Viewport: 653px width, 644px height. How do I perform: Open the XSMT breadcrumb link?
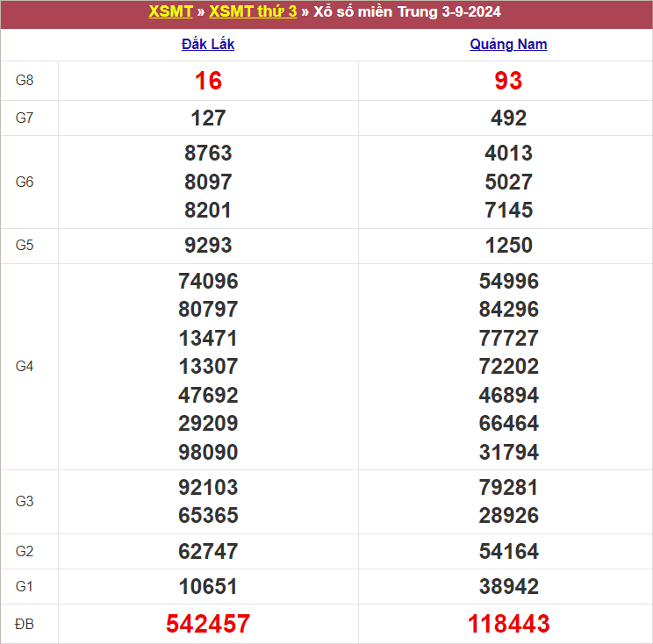coord(170,11)
